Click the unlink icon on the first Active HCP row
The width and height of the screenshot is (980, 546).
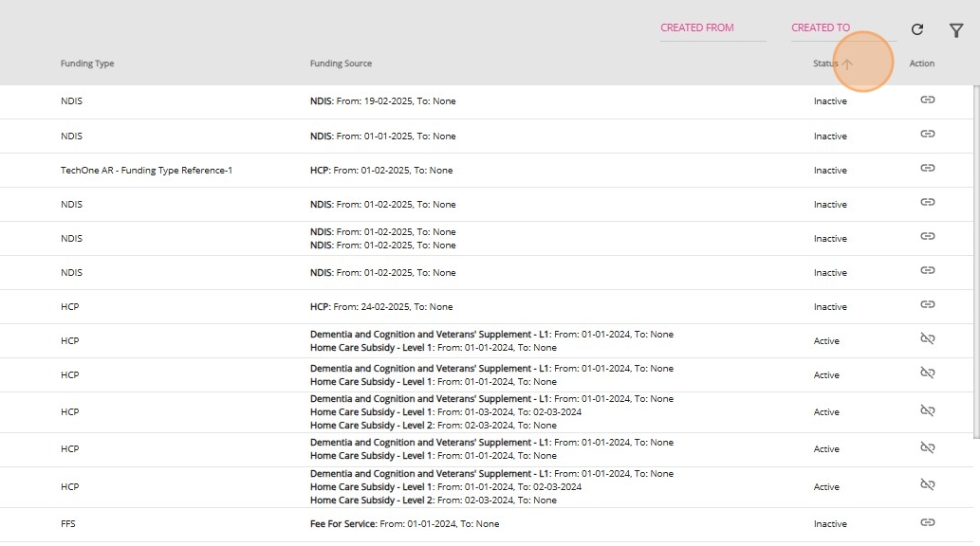(x=928, y=339)
